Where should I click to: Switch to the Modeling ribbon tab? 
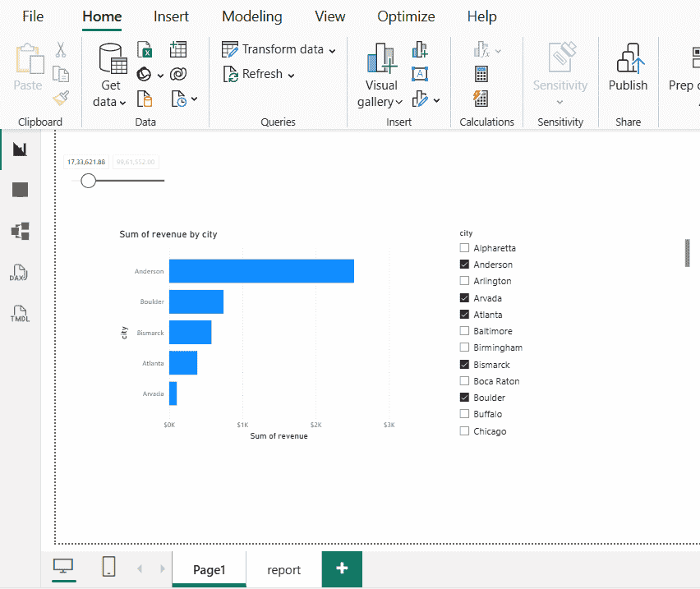(252, 16)
